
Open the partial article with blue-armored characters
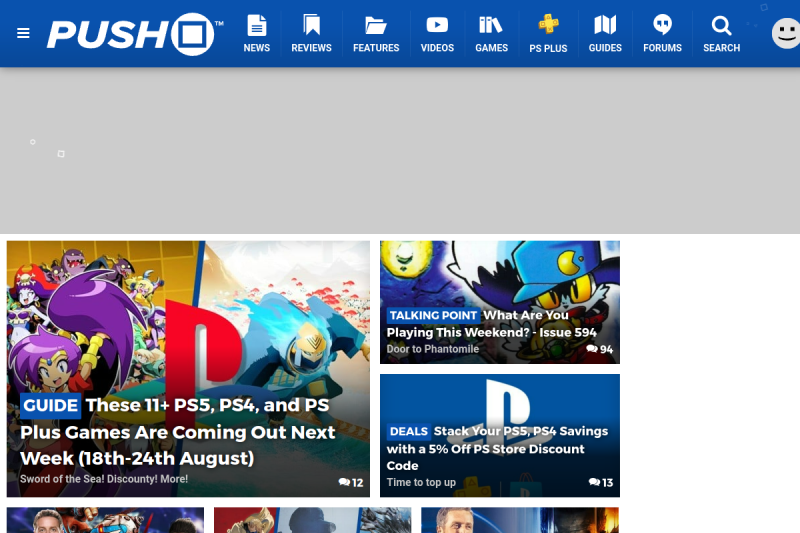pos(105,520)
